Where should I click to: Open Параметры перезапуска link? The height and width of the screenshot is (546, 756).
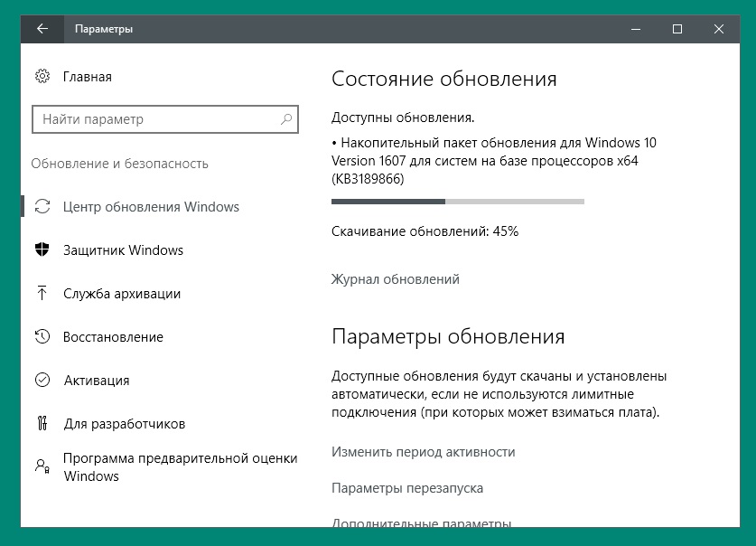(407, 488)
